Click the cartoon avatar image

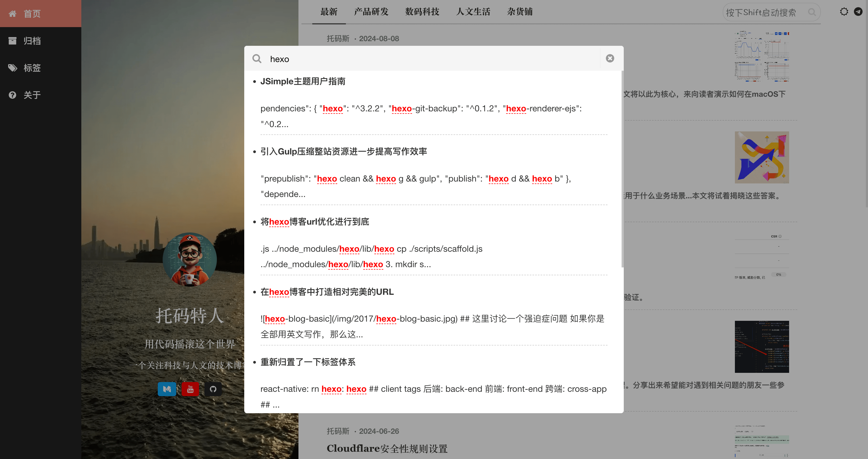[190, 259]
